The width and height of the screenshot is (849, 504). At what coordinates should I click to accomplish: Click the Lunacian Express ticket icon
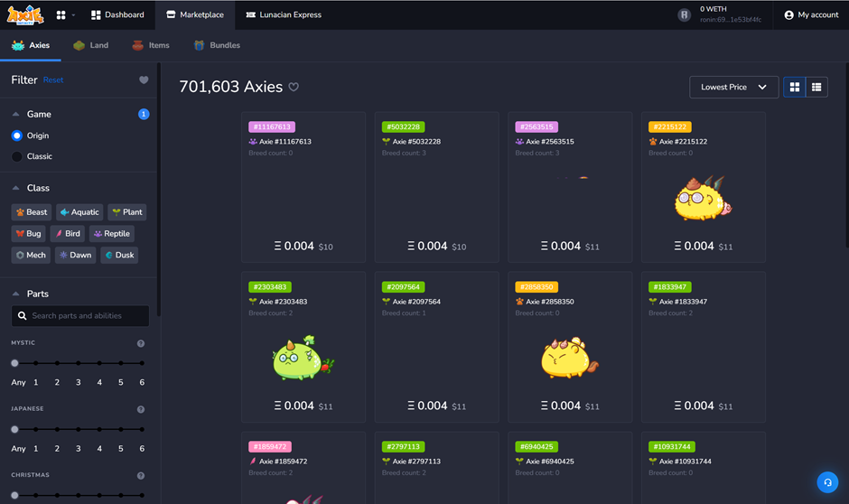coord(251,14)
